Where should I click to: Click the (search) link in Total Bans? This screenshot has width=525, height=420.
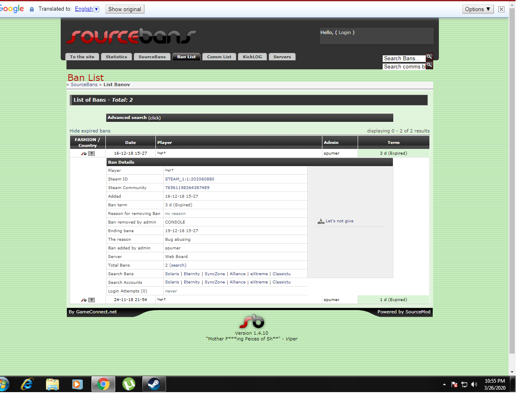(178, 265)
